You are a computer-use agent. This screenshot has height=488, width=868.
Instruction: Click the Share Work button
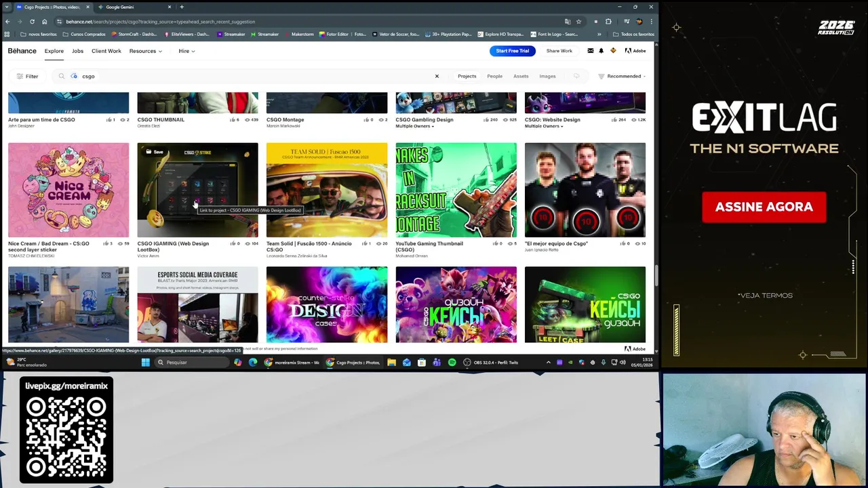coord(559,51)
